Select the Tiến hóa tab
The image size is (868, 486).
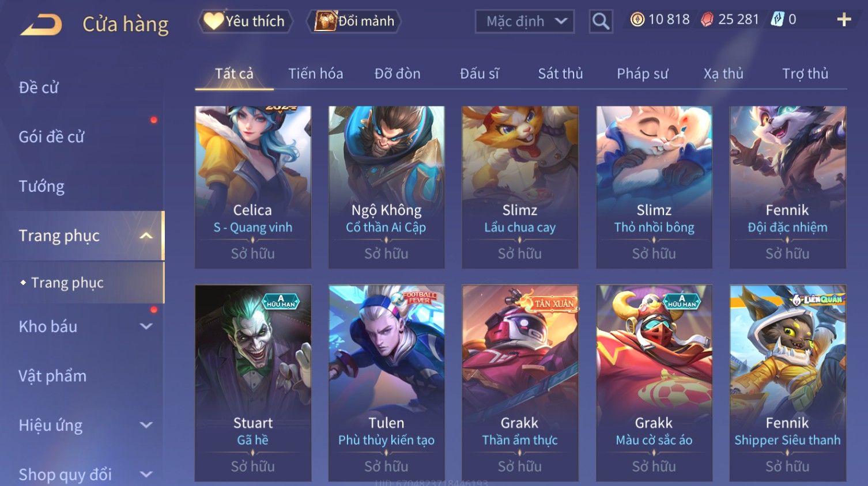(315, 74)
